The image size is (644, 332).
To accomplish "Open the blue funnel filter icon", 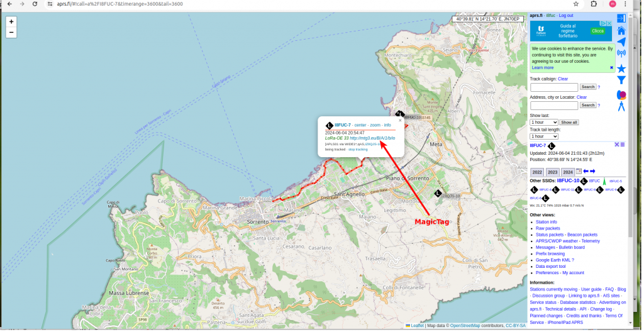I will point(621,80).
